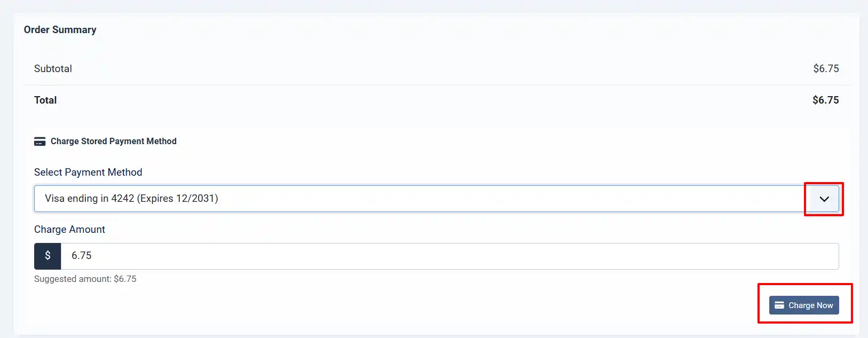
Task: Click the bold Total $6.75 value
Action: [825, 100]
